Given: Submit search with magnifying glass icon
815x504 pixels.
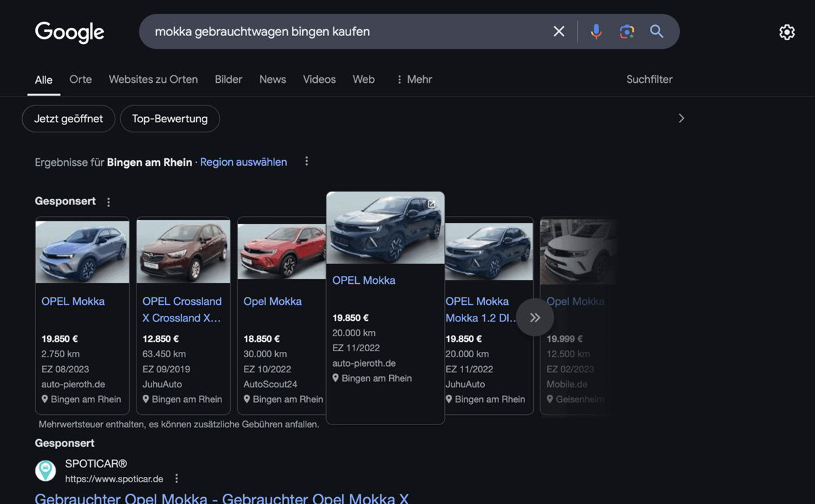Looking at the screenshot, I should (656, 31).
